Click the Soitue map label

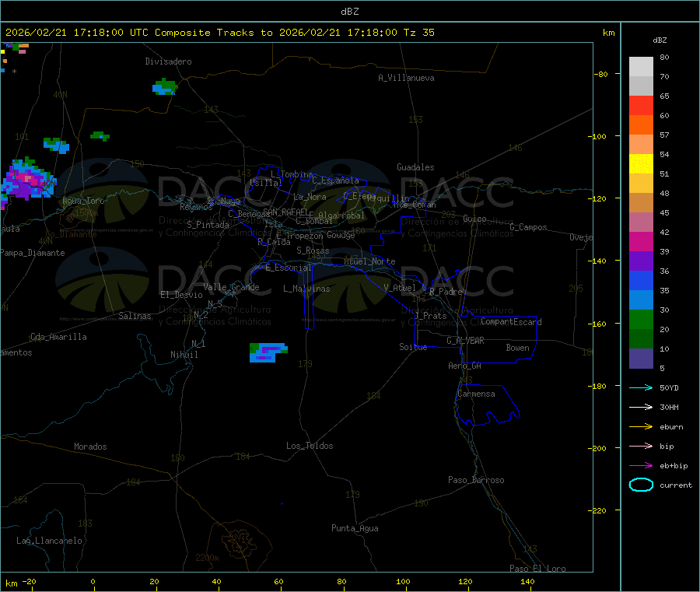tap(414, 347)
